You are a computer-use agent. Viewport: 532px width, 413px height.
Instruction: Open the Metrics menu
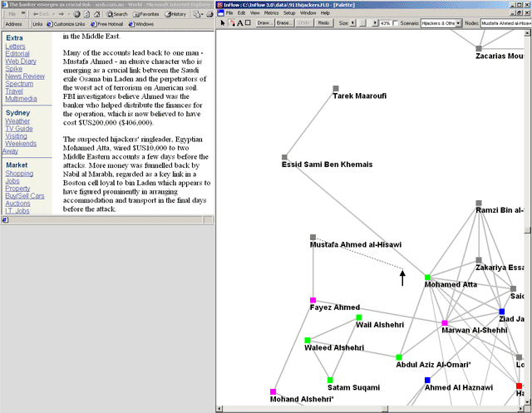(x=269, y=13)
